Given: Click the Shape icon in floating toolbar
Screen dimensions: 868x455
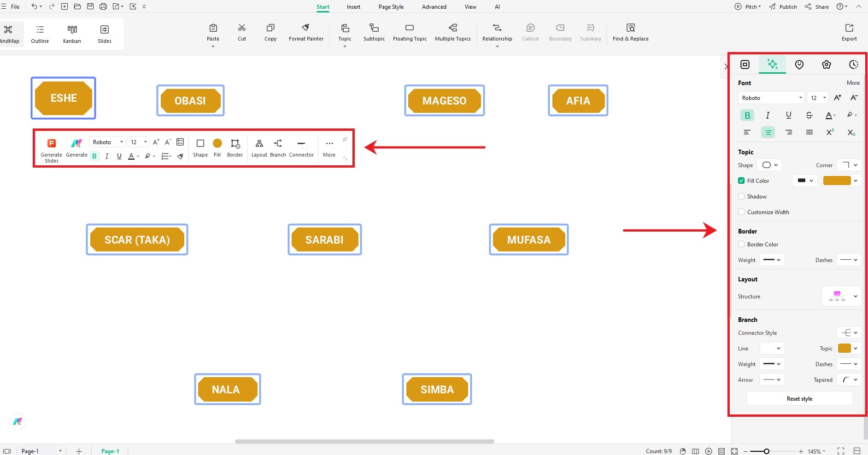Looking at the screenshot, I should 200,143.
